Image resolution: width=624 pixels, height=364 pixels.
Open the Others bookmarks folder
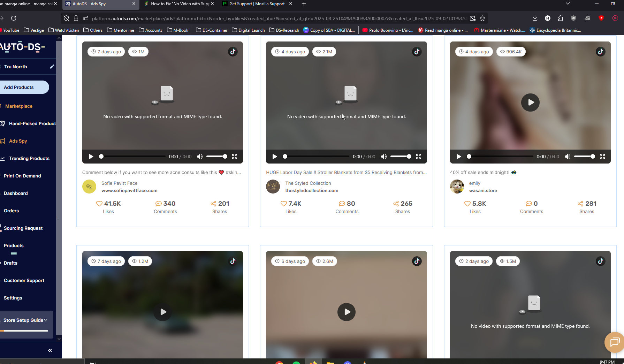(x=93, y=30)
